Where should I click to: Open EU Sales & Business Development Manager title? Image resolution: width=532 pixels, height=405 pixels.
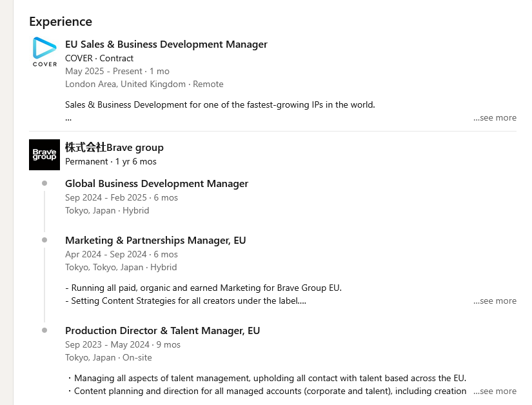coord(166,44)
